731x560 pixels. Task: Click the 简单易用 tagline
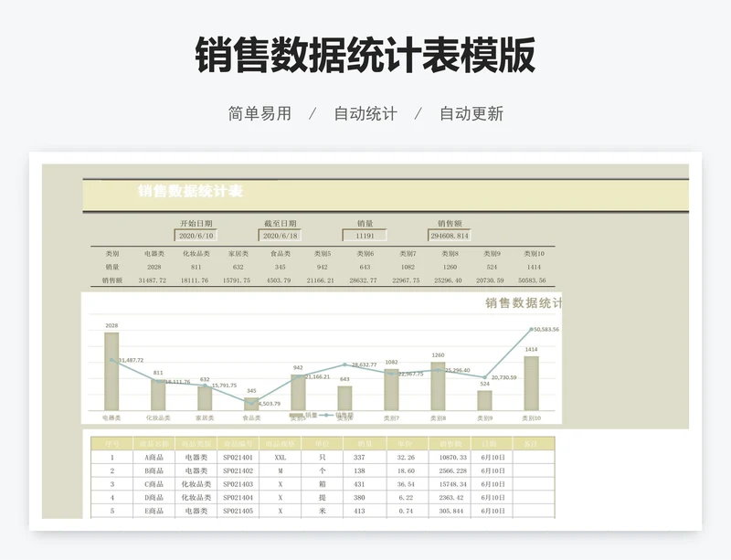click(x=260, y=114)
